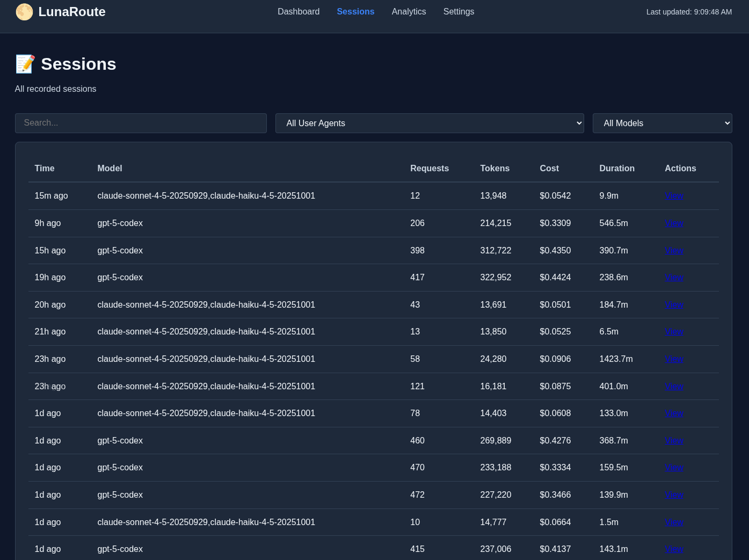The width and height of the screenshot is (749, 560).
Task: View the session lasting 1423.7m
Action: point(674,359)
